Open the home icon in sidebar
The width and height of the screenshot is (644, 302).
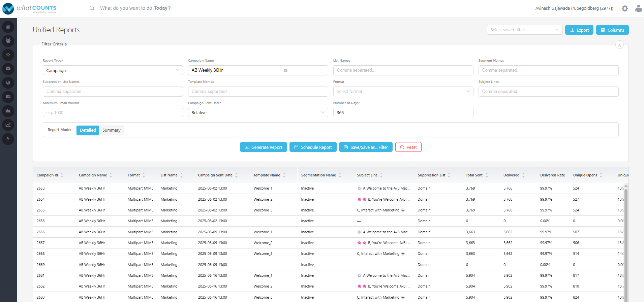pyautogui.click(x=8, y=27)
